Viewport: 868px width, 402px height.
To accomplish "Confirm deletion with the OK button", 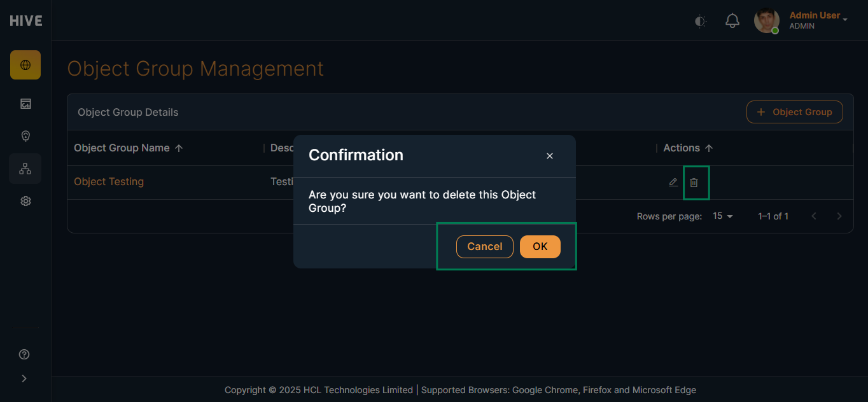I will coord(540,247).
